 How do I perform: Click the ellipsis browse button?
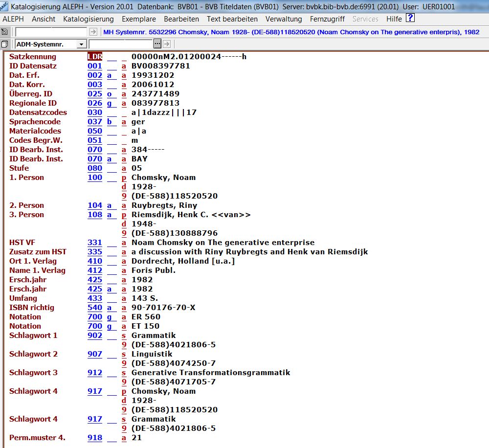pos(157,44)
